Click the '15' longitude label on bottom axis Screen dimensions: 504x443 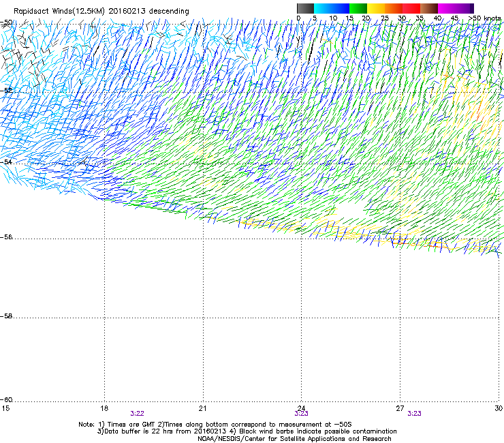5,408
